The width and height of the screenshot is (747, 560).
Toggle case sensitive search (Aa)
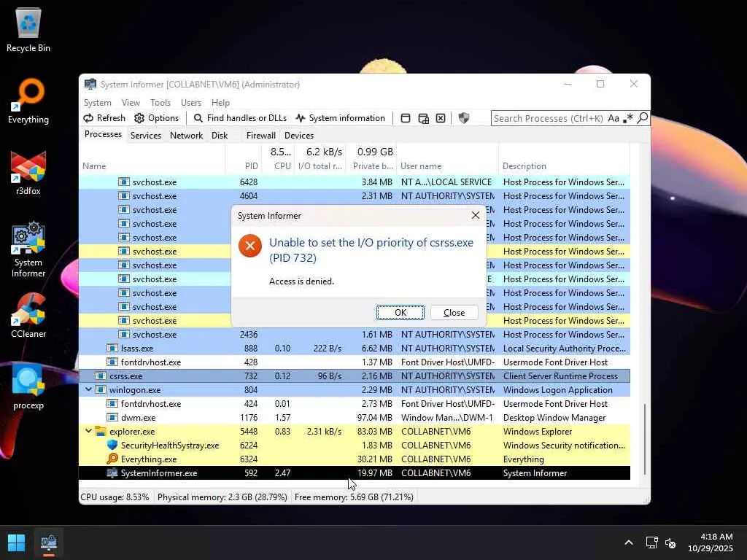(613, 118)
